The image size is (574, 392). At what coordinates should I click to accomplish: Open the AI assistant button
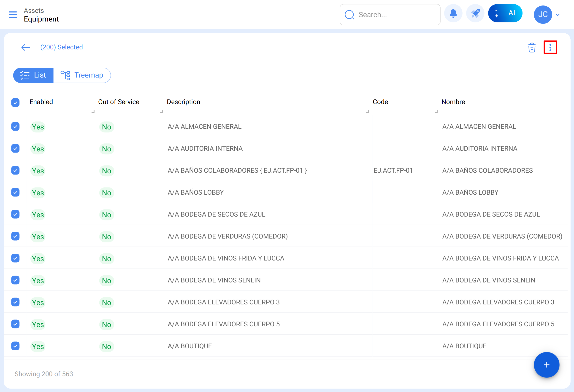click(x=505, y=13)
